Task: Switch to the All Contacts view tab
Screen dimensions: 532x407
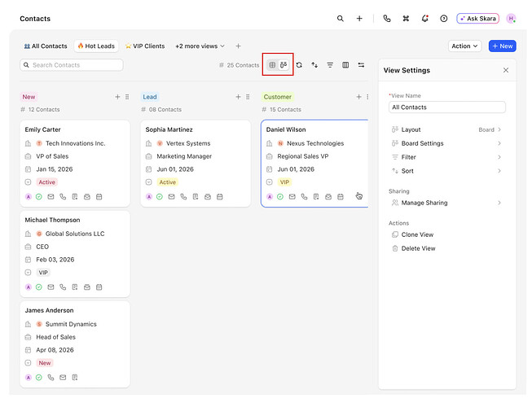Action: (x=46, y=46)
